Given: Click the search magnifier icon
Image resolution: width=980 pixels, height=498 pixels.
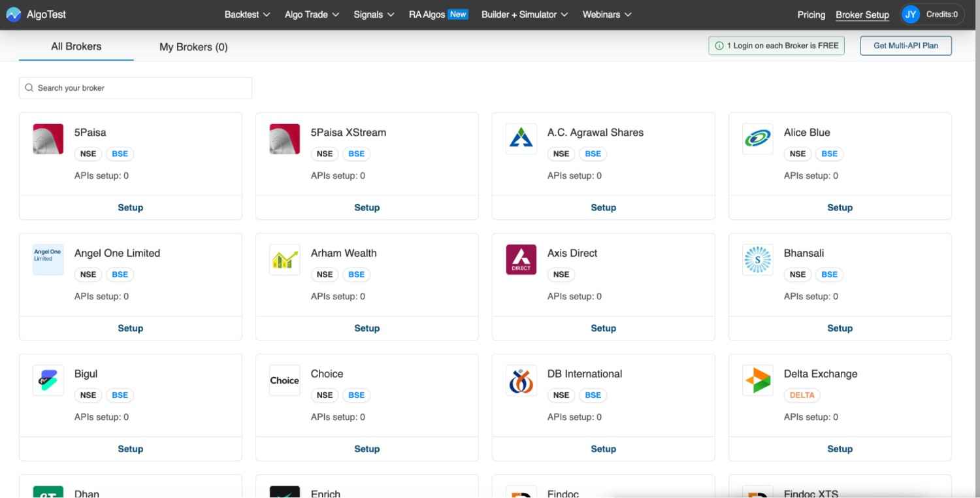Looking at the screenshot, I should [29, 88].
